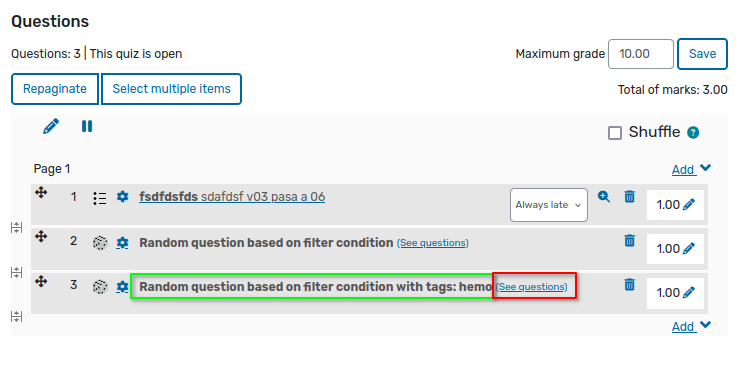The width and height of the screenshot is (738, 367).
Task: Click the Select multiple items button
Action: click(x=171, y=89)
